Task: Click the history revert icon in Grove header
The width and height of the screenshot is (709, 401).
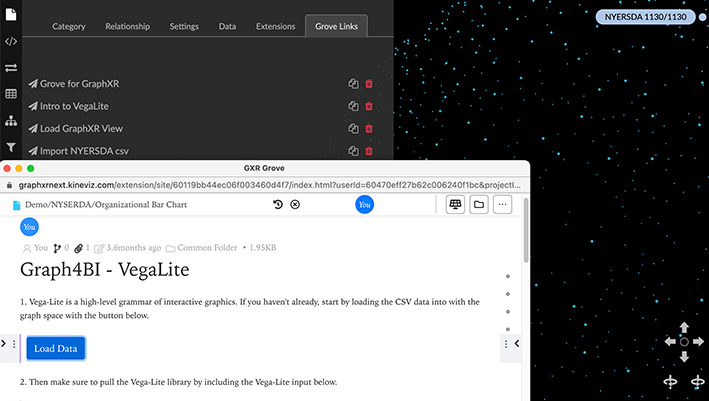Action: point(278,204)
